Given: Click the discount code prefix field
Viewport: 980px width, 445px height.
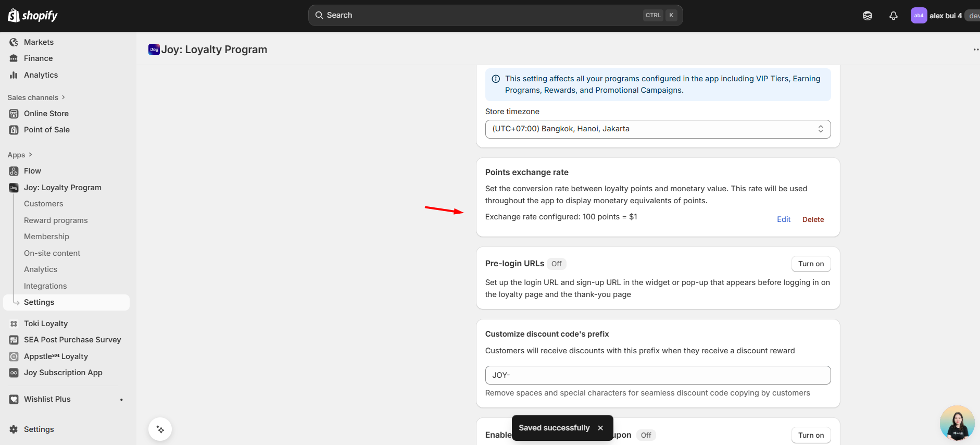Looking at the screenshot, I should [x=657, y=375].
